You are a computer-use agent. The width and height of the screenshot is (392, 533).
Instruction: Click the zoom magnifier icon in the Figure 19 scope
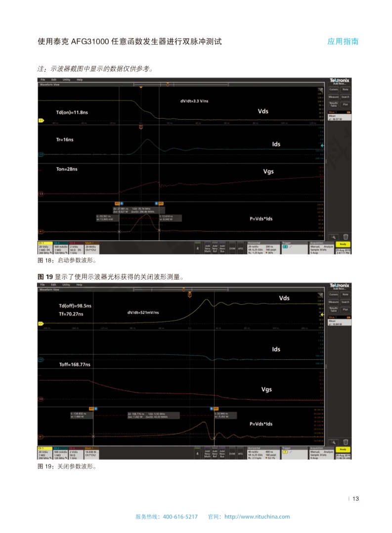[x=334, y=442]
